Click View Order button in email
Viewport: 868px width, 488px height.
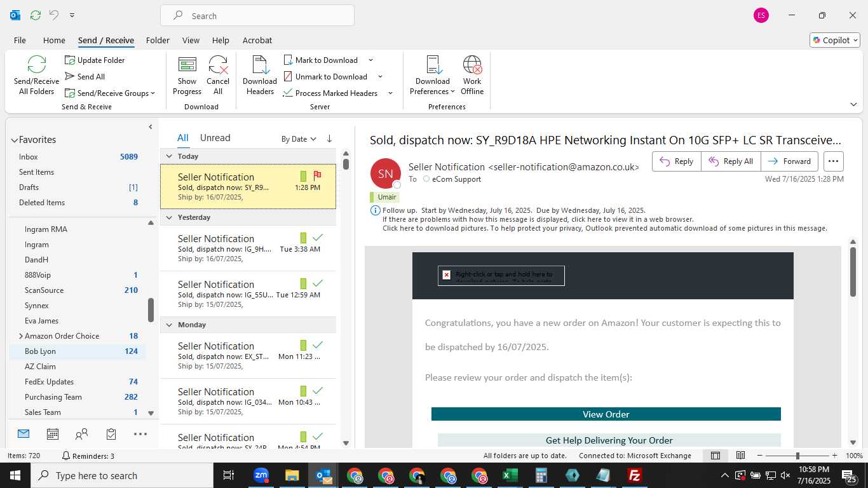pyautogui.click(x=606, y=414)
